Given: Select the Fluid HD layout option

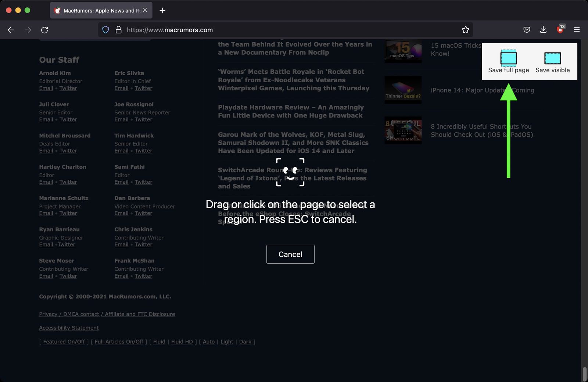Looking at the screenshot, I should coord(182,342).
